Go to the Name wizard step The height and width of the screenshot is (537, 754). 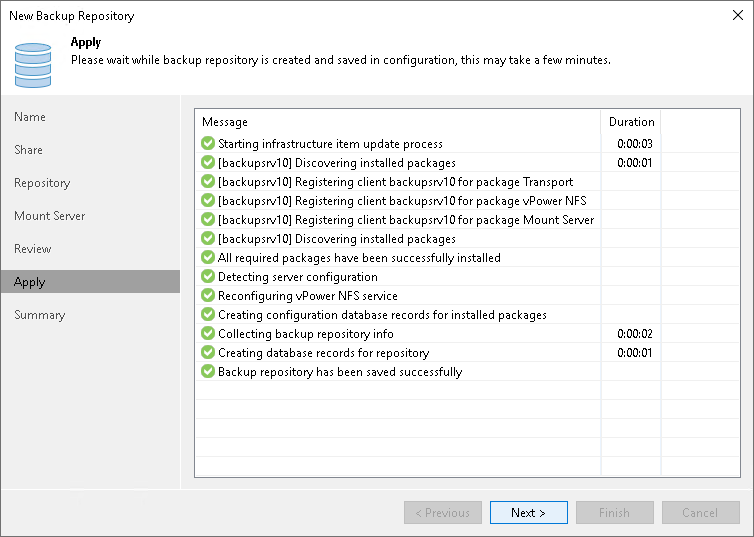tap(30, 117)
